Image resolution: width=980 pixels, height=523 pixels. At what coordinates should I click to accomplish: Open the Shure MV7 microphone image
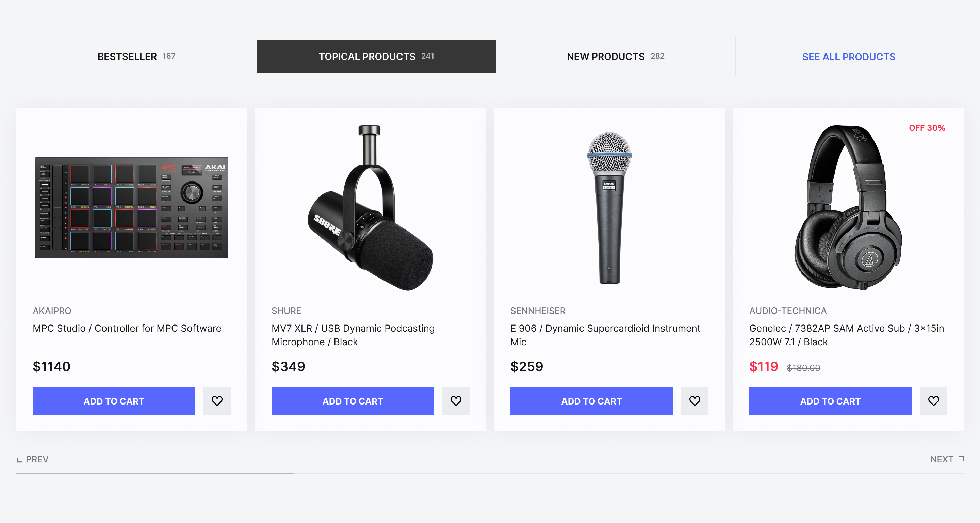(370, 207)
